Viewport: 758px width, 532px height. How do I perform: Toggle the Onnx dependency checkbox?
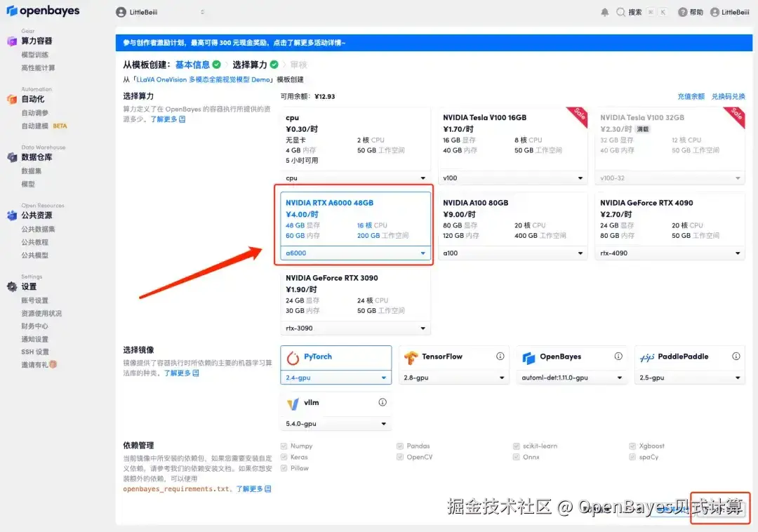click(517, 457)
